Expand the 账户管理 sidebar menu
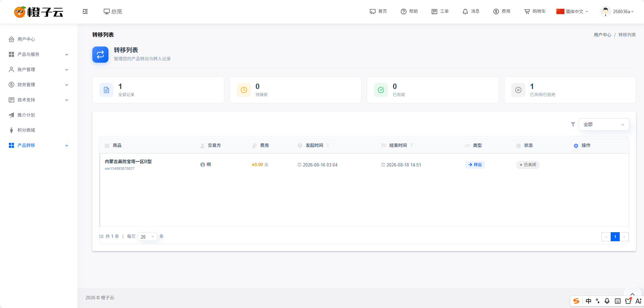The height and width of the screenshot is (308, 644). click(39, 69)
